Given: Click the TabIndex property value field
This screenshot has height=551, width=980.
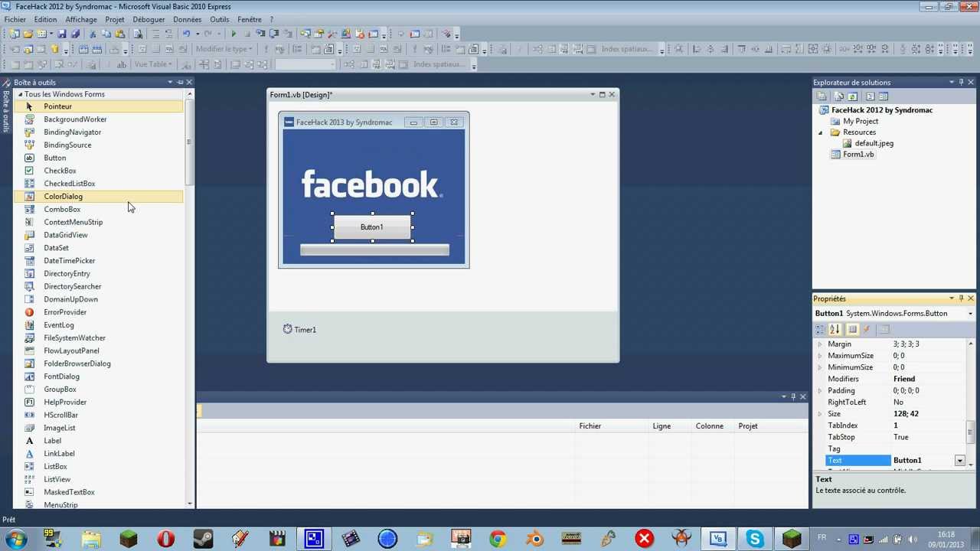Looking at the screenshot, I should pyautogui.click(x=929, y=425).
